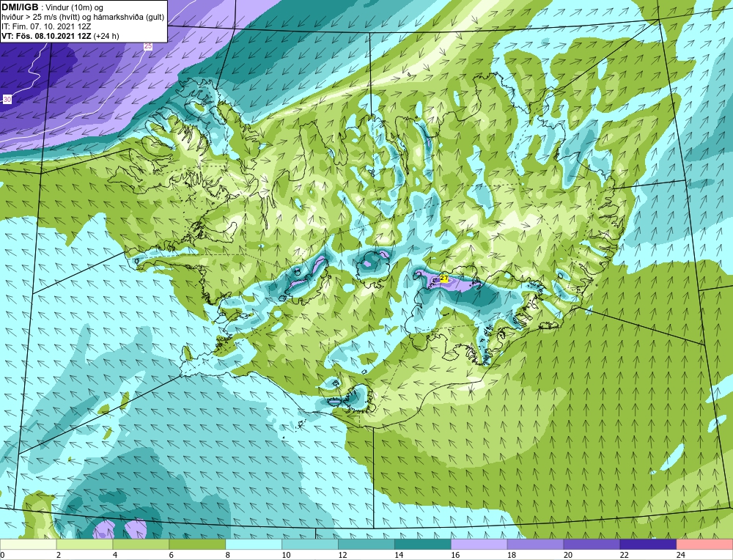Click the 4–6 m/s green legend swatch
This screenshot has width=733, height=560.
click(141, 545)
